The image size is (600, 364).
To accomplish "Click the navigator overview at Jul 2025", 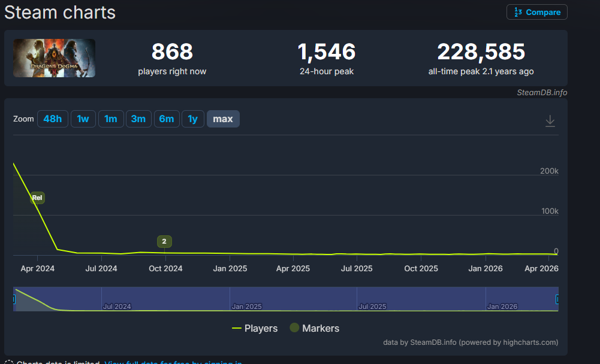I will click(x=372, y=307).
